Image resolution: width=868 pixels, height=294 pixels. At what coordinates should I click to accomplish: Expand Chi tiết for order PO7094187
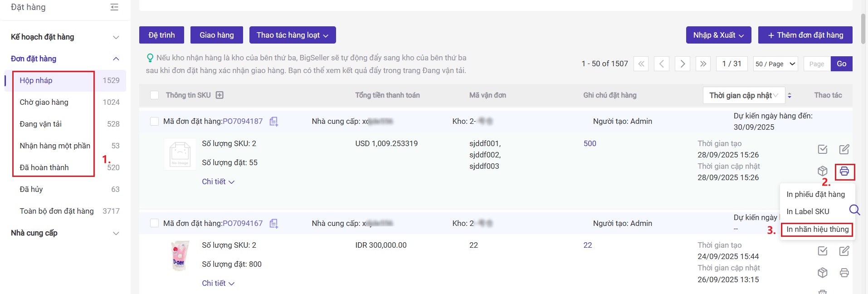pyautogui.click(x=218, y=182)
